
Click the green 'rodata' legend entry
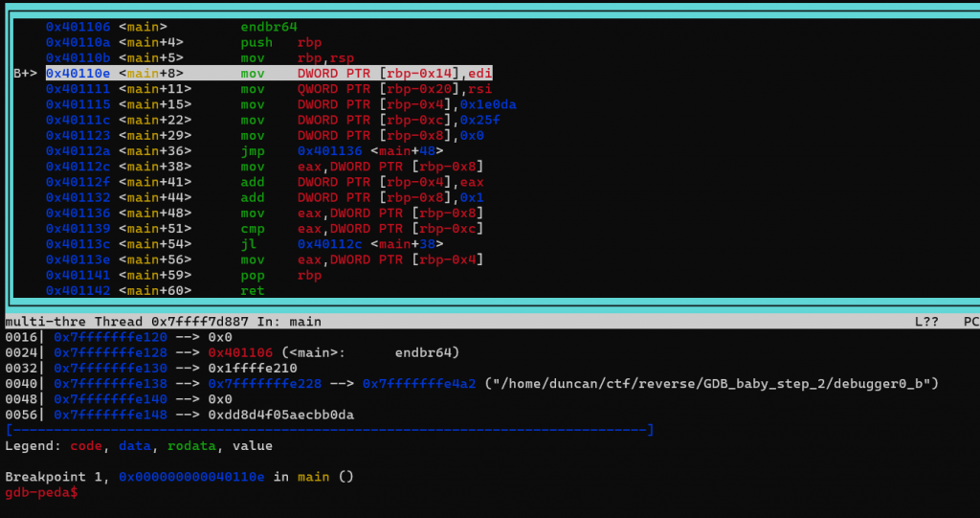tap(191, 446)
